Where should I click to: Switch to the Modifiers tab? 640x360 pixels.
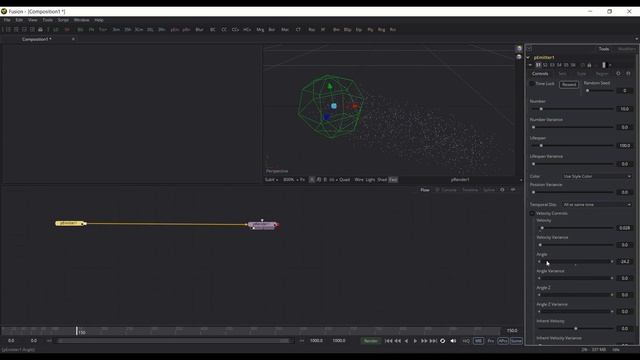coord(627,49)
